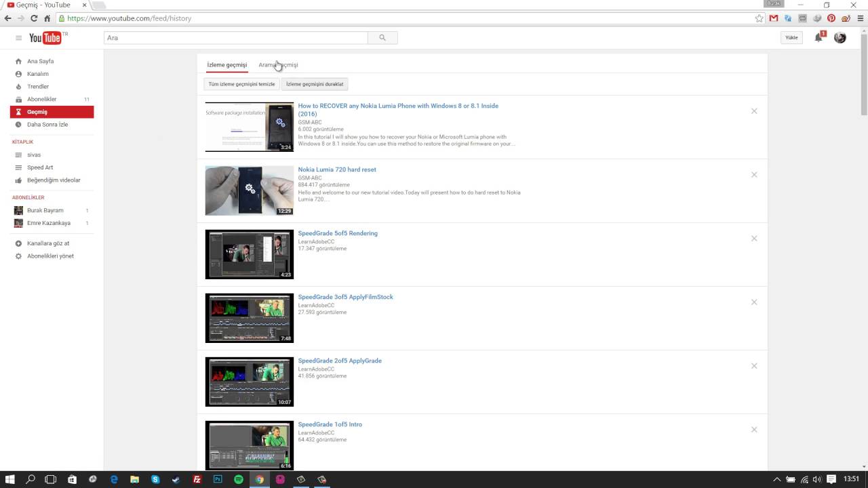Open the SpeedGrade 5of5 Rendering thumbnail
Viewport: 868px width, 488px height.
pyautogui.click(x=250, y=254)
